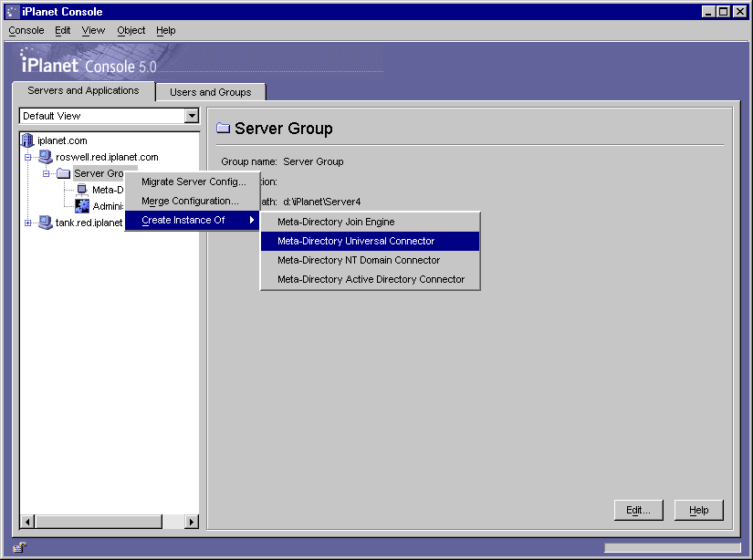This screenshot has width=753, height=560.
Task: Select the tank.red.iplanet tree item
Action: click(89, 223)
